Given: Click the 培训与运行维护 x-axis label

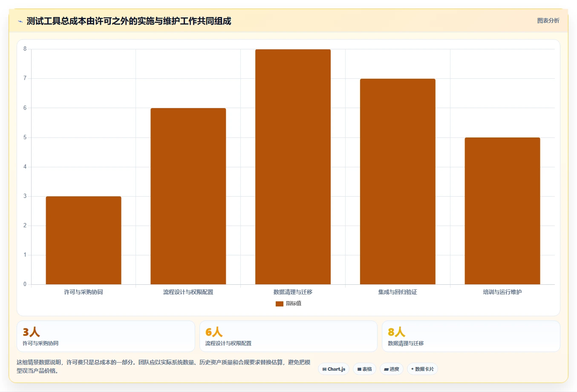Looking at the screenshot, I should point(502,292).
